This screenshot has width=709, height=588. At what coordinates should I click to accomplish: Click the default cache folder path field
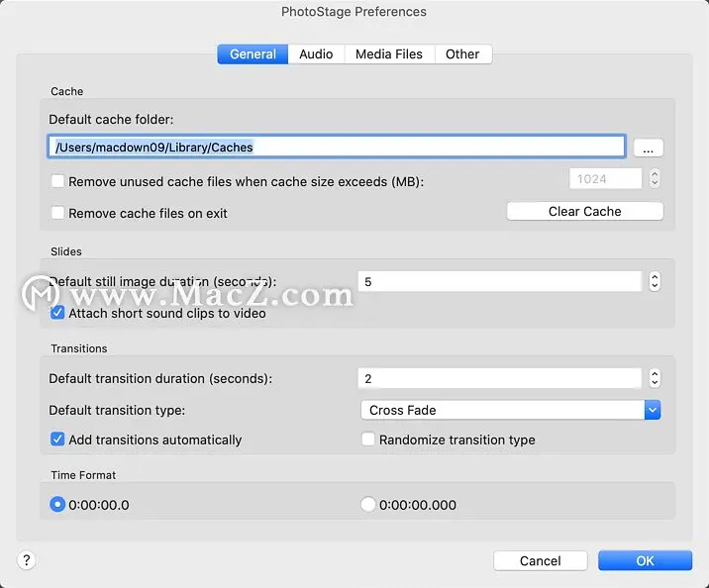(337, 147)
